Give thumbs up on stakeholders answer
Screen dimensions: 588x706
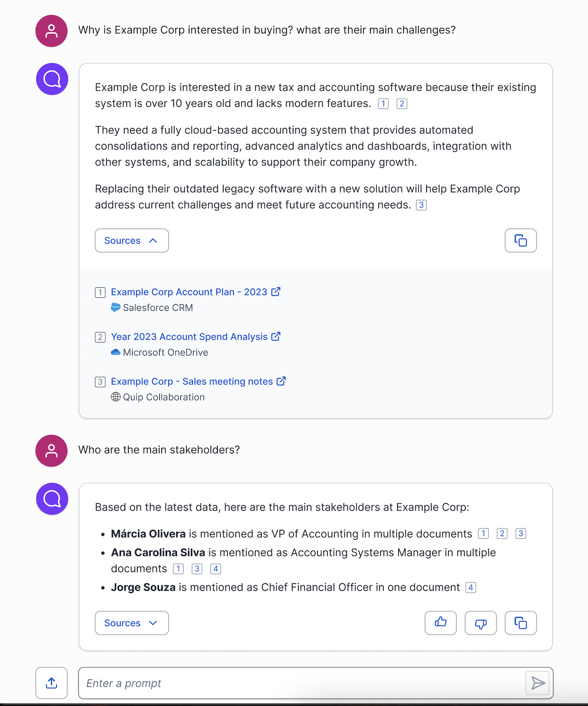[x=441, y=623]
